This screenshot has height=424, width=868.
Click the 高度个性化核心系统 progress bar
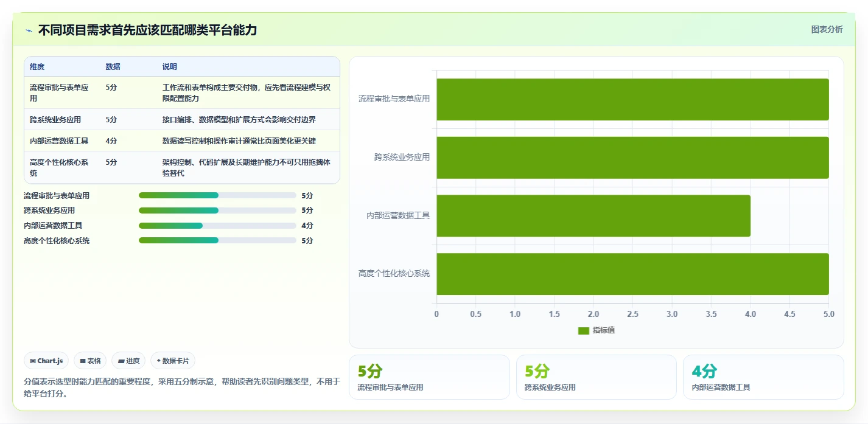217,240
